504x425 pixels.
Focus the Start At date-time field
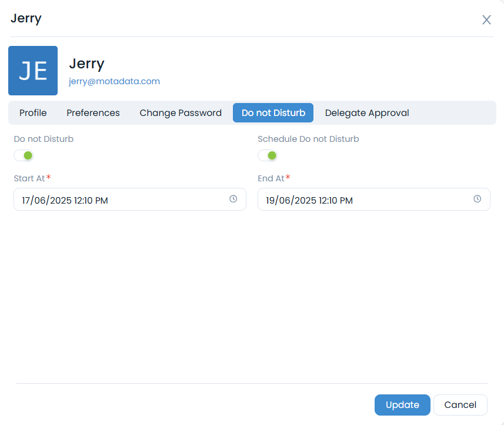click(118, 200)
